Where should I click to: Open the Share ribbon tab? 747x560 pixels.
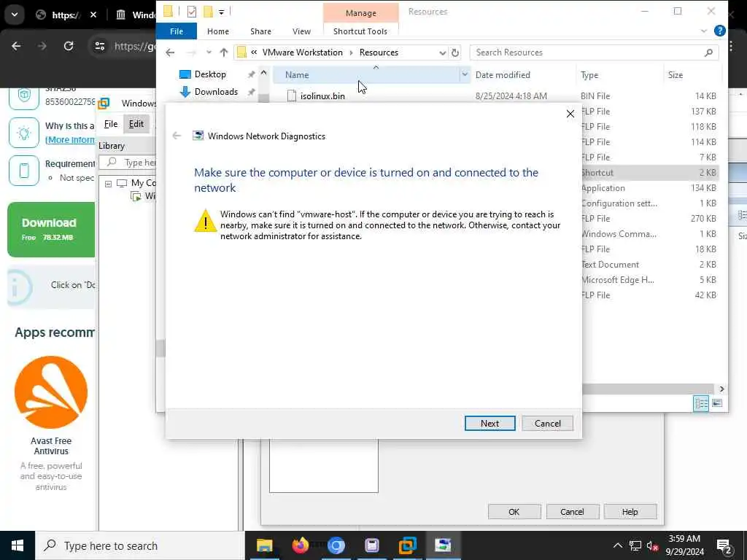[x=260, y=31]
